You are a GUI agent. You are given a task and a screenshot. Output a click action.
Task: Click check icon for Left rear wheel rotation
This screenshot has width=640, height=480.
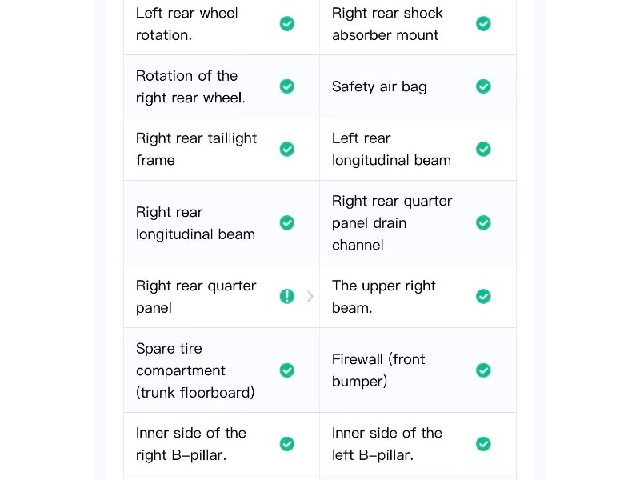coord(287,24)
